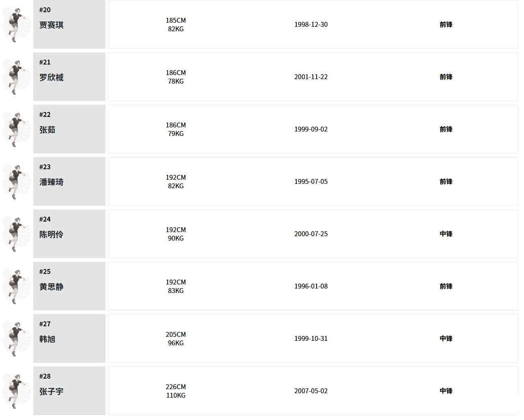Viewport: 524px width, 420px height.
Task: Open 陈明伶 player page
Action: pos(52,235)
